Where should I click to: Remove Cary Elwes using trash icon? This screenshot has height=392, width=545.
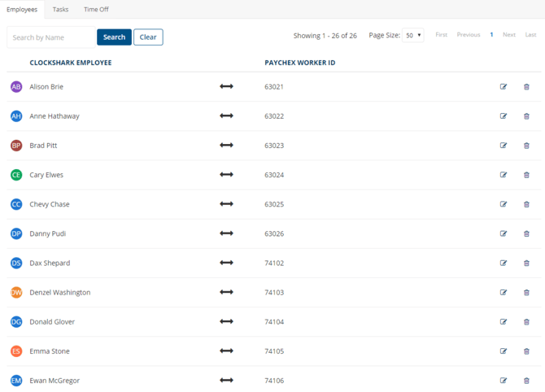tap(526, 175)
